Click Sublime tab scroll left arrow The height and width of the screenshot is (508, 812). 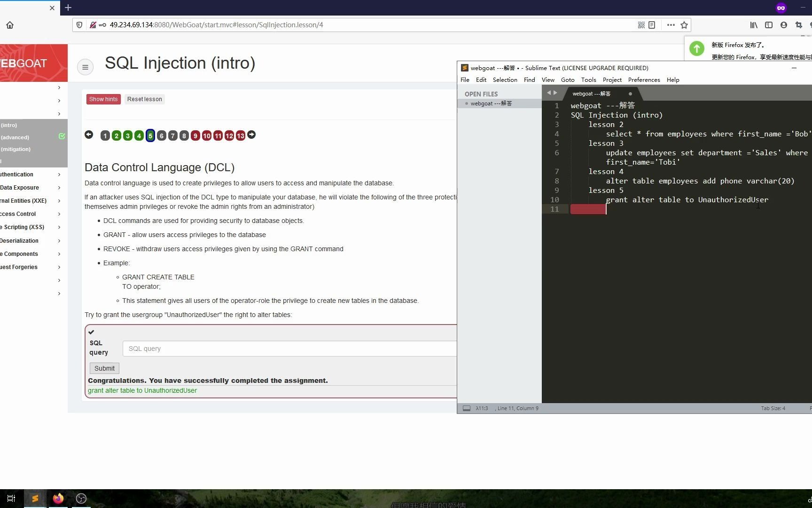click(x=548, y=93)
